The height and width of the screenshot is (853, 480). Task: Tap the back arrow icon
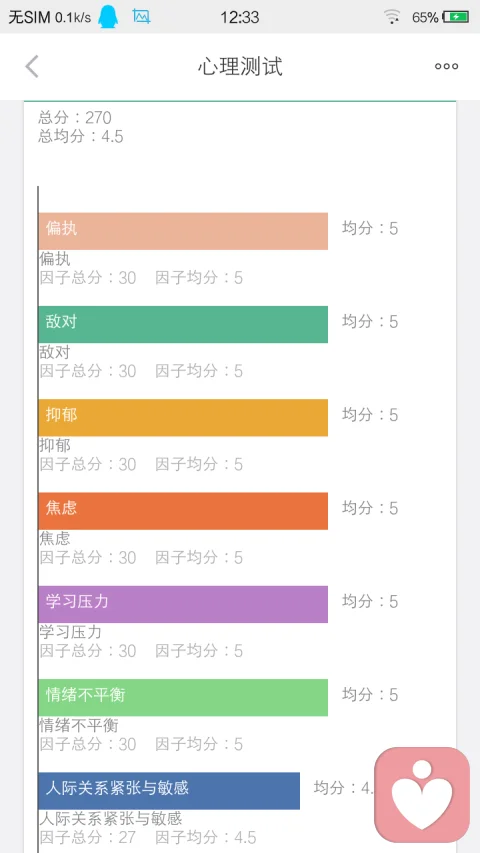(x=32, y=66)
